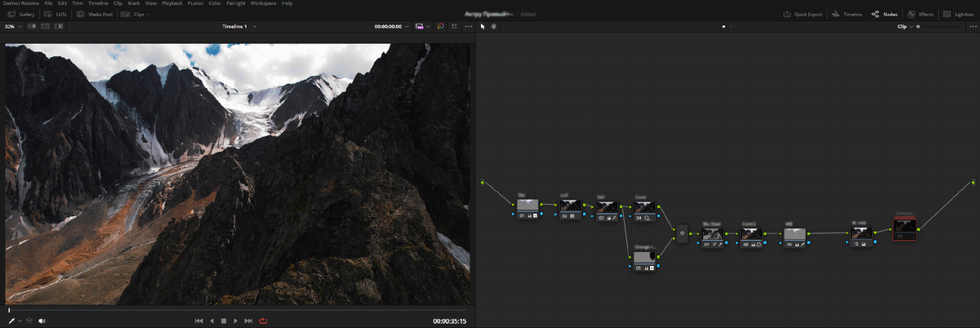Enter full screen viewer mode
The image size is (980, 328).
(454, 27)
